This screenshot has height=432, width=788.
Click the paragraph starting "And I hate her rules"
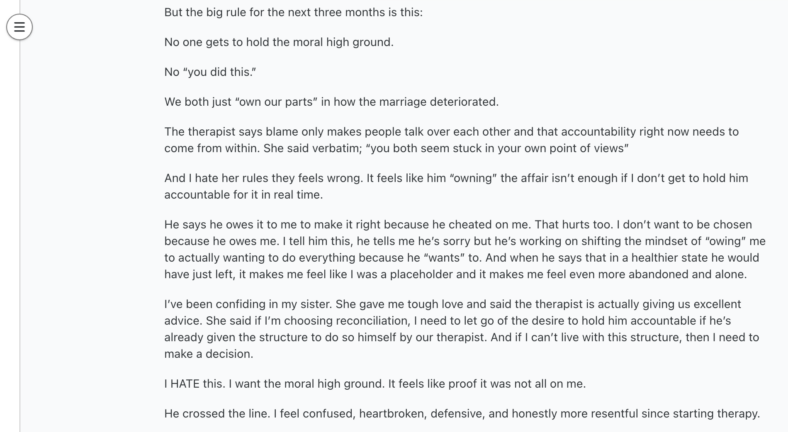point(456,186)
